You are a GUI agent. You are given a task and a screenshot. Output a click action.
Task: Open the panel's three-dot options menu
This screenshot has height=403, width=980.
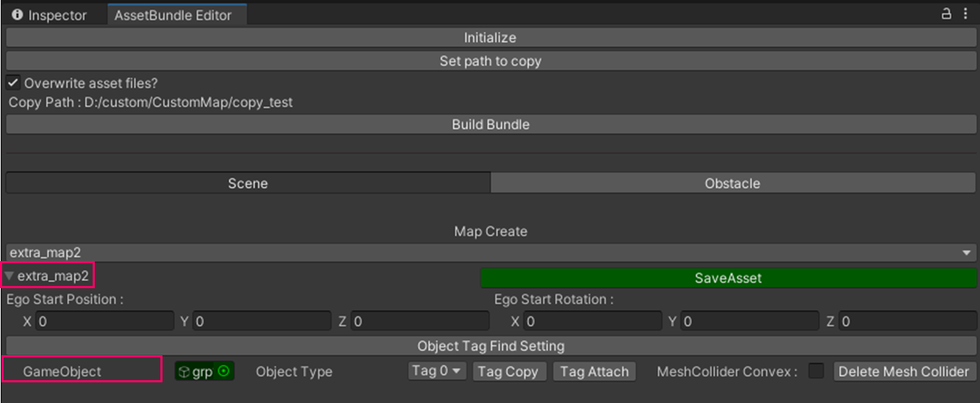[x=965, y=14]
